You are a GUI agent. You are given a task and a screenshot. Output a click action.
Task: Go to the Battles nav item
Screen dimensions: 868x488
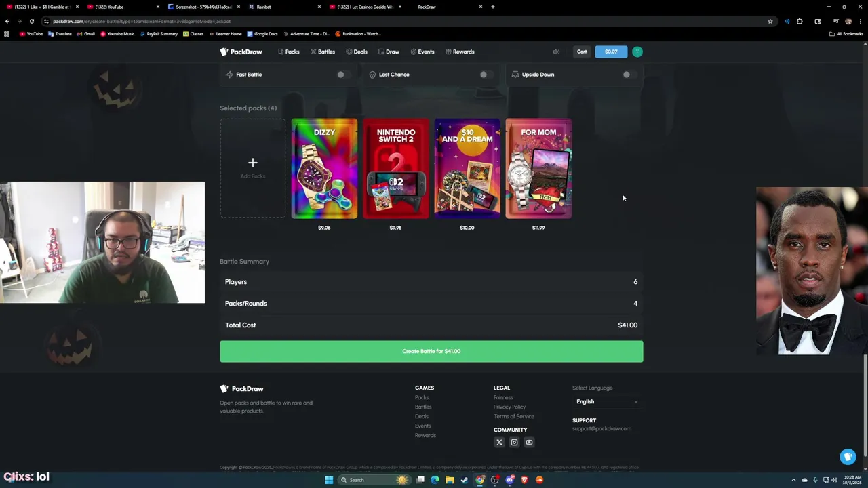click(x=323, y=52)
